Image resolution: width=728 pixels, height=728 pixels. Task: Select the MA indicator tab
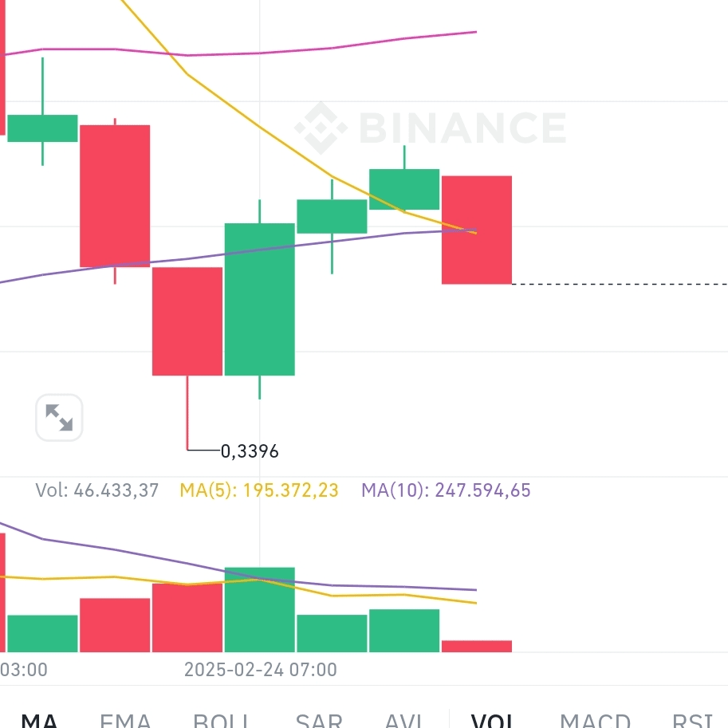click(39, 720)
